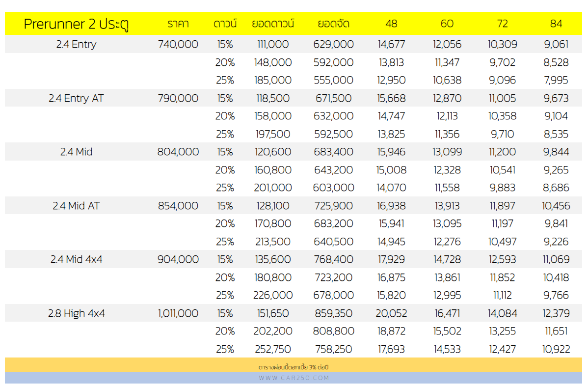Click installment value '12,113'
Screen dimensions: 588x385
(x=447, y=116)
